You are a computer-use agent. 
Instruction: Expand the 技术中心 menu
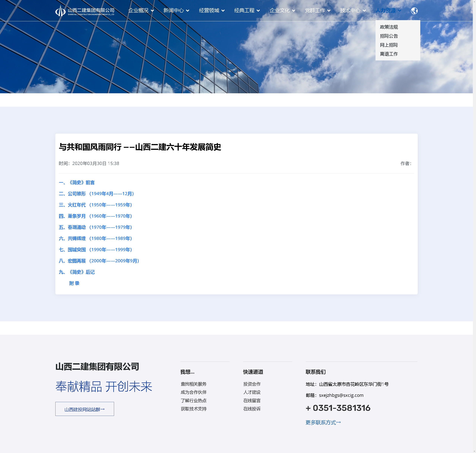pos(353,10)
